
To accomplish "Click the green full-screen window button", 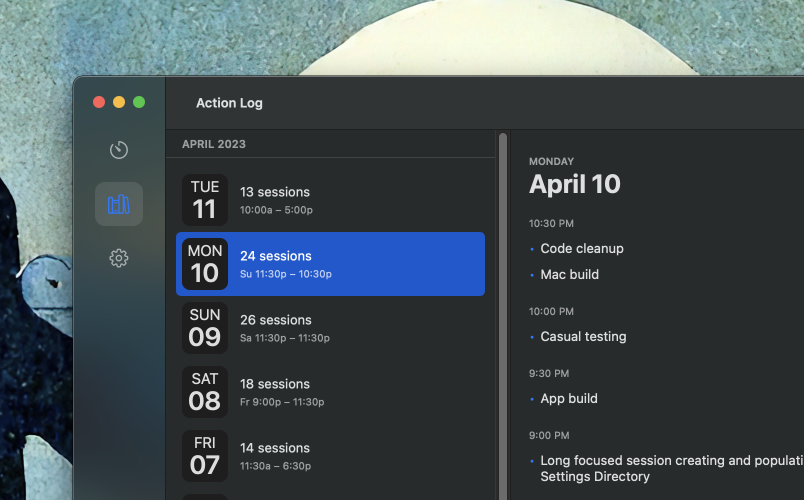I will [139, 102].
